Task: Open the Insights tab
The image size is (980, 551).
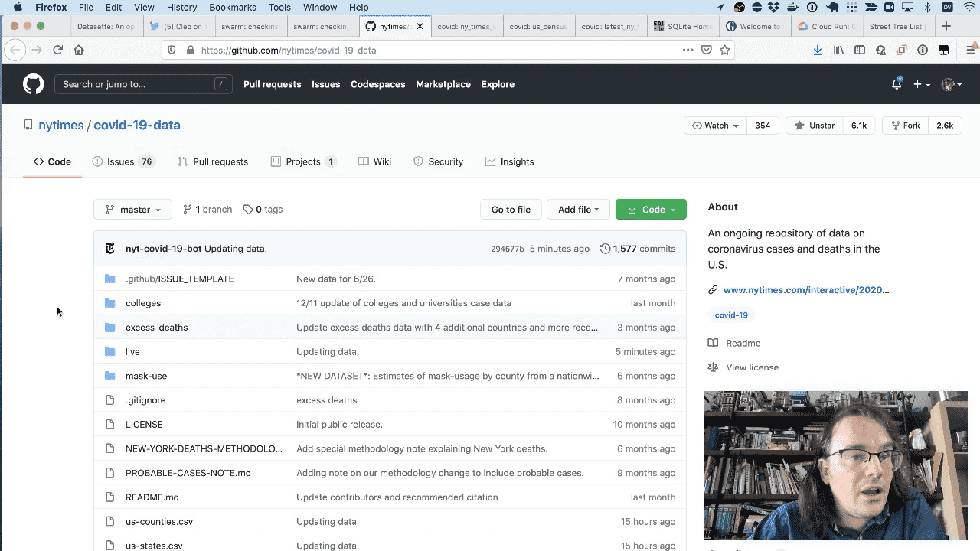Action: [x=509, y=161]
